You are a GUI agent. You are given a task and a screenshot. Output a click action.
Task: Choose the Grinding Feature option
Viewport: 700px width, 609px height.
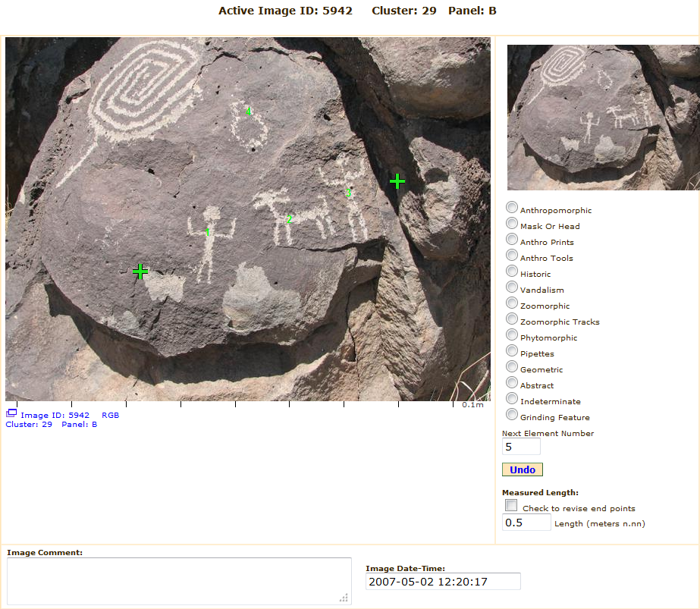click(513, 415)
